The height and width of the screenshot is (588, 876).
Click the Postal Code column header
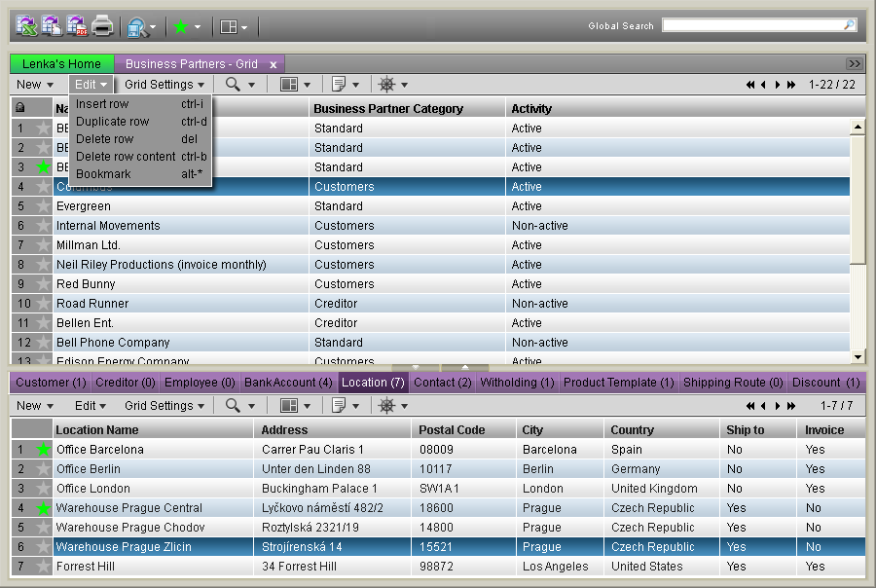click(x=452, y=430)
